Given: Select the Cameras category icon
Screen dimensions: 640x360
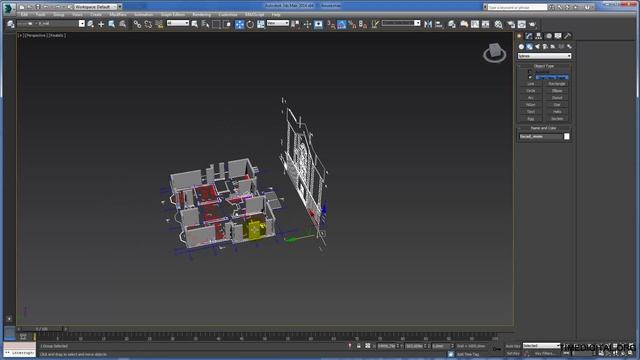Looking at the screenshot, I should (545, 47).
